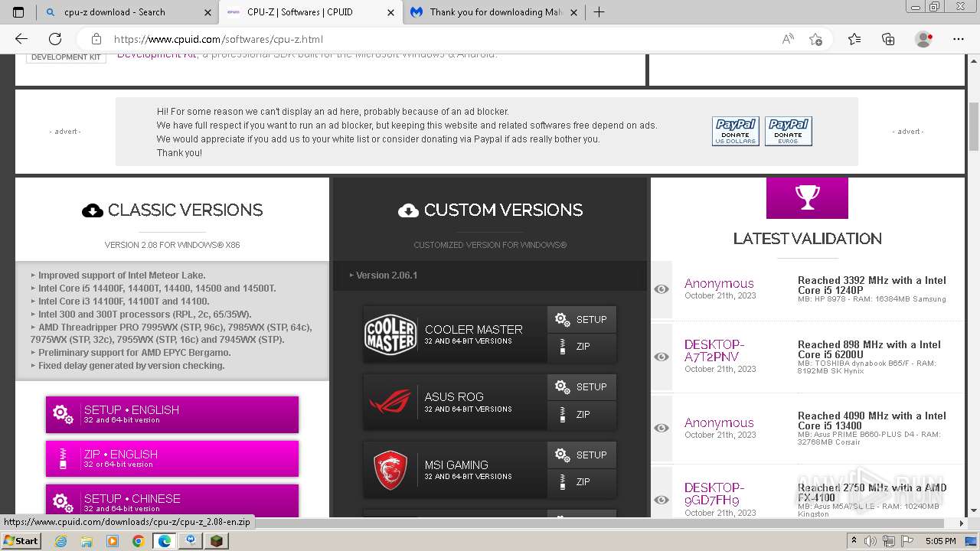
Task: Click ASUS ROG SETUP download
Action: (582, 387)
